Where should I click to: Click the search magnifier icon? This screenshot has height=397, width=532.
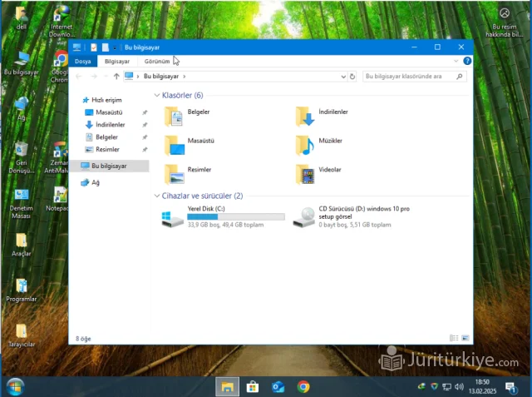[x=460, y=77]
